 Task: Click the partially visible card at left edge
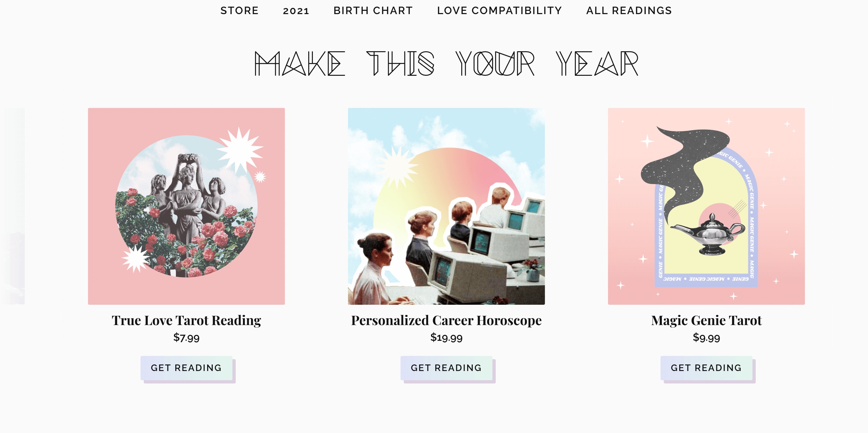point(12,206)
